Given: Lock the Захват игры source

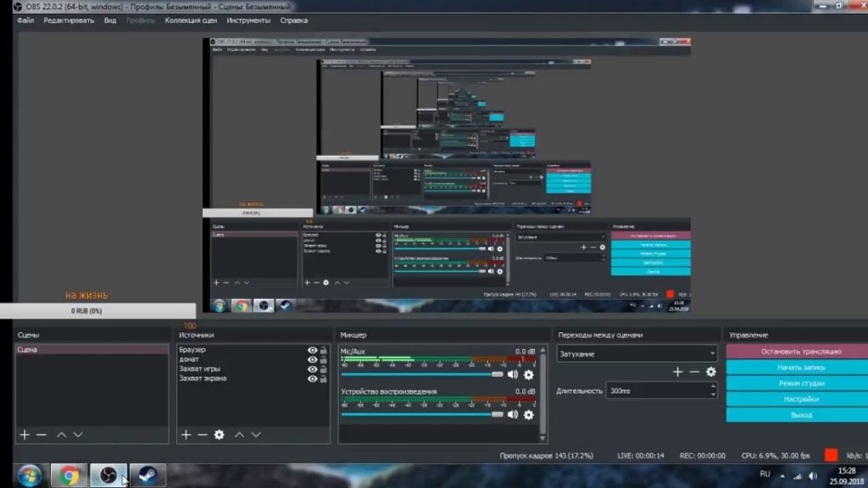Looking at the screenshot, I should coord(323,369).
